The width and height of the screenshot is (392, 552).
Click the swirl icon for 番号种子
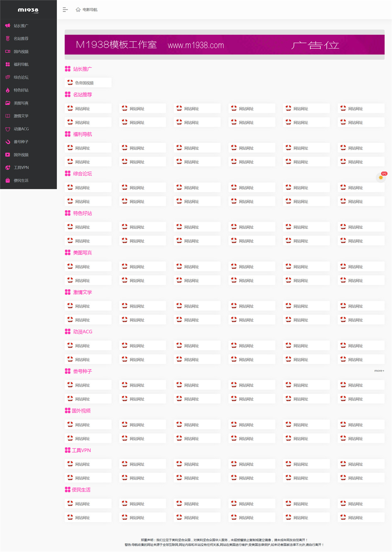click(8, 142)
